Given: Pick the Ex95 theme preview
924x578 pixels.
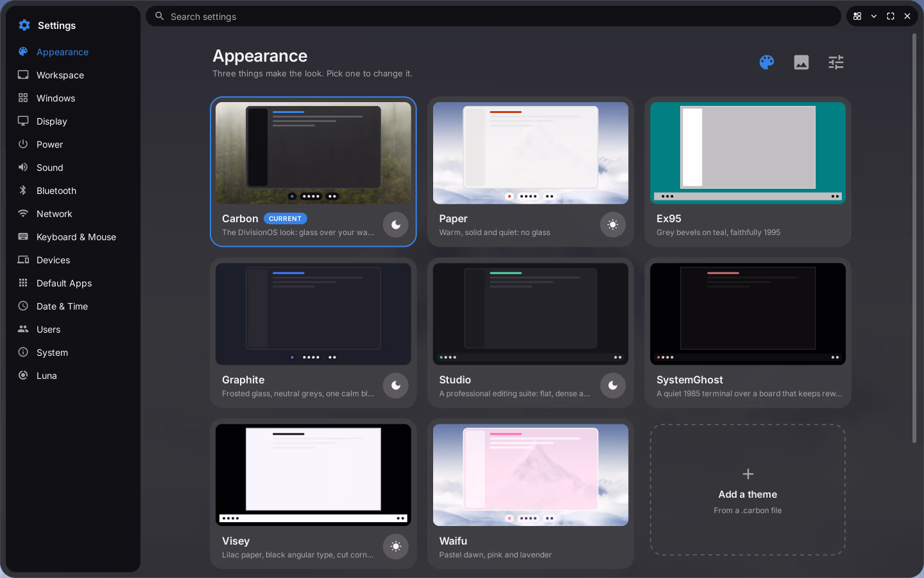Looking at the screenshot, I should [x=748, y=153].
